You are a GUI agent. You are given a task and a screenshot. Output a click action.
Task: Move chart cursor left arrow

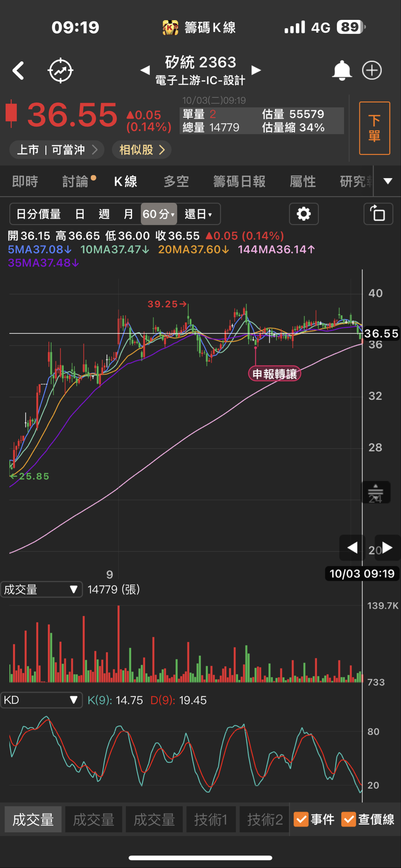(x=352, y=548)
